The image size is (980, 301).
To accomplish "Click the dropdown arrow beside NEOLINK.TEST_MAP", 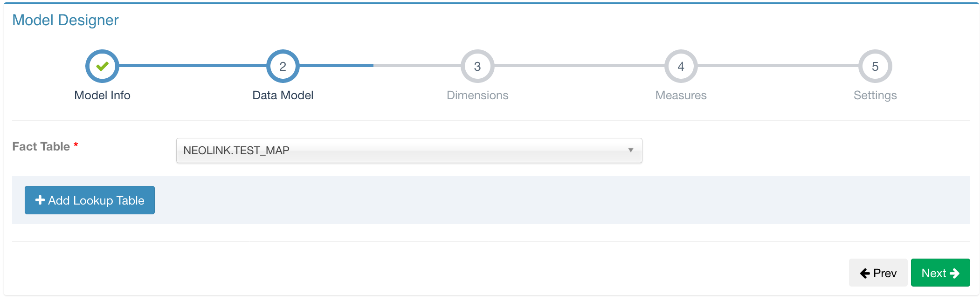I will pyautogui.click(x=632, y=150).
